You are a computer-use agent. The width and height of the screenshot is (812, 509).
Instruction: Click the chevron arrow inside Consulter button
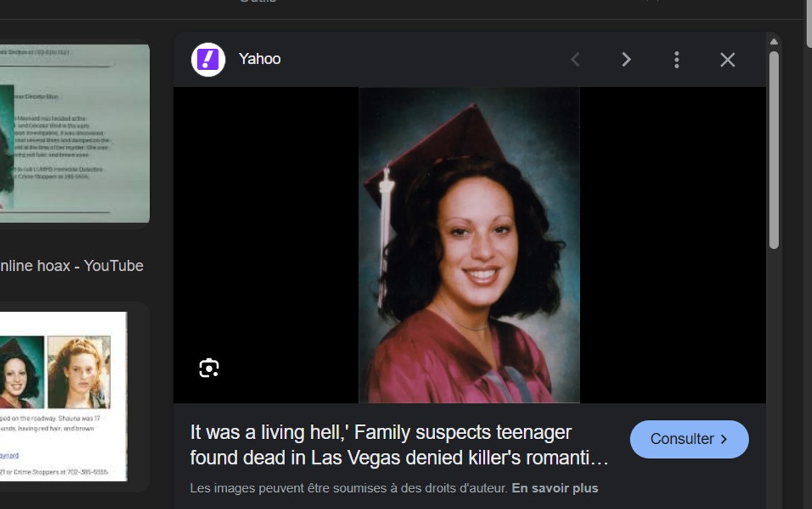[724, 439]
